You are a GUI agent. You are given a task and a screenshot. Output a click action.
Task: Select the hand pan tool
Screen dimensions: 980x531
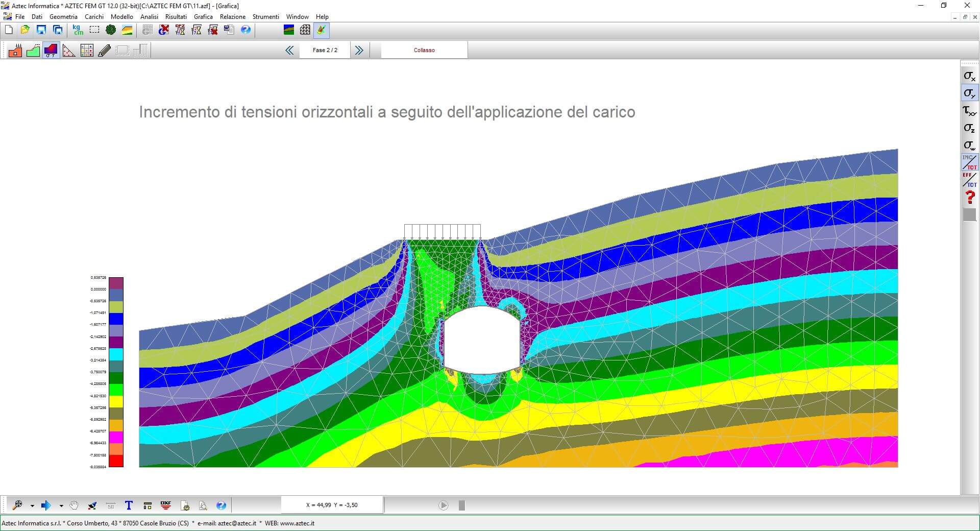tap(74, 505)
